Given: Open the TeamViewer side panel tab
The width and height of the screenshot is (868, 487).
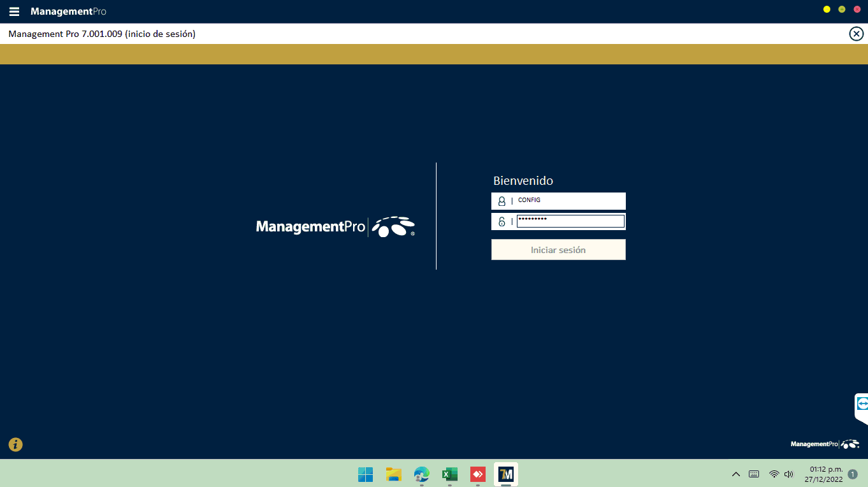Looking at the screenshot, I should click(x=862, y=404).
